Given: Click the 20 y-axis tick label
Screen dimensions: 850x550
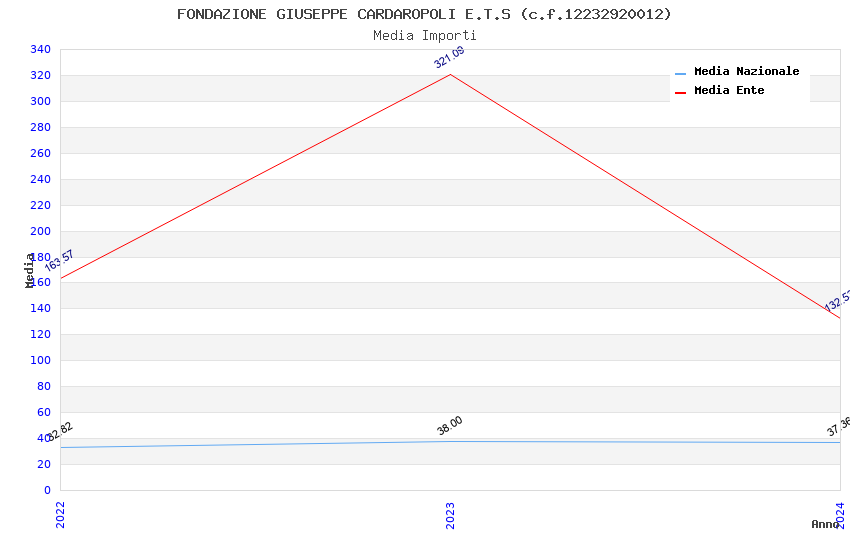Looking at the screenshot, I should [x=43, y=464].
